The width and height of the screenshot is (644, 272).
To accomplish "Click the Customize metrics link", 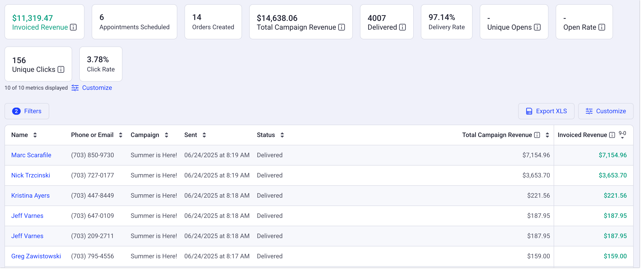I will [x=97, y=88].
